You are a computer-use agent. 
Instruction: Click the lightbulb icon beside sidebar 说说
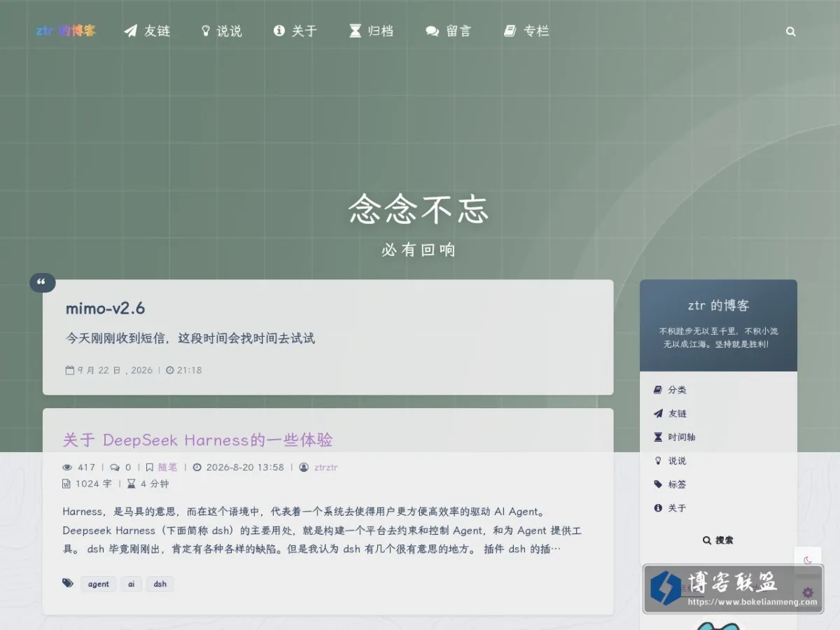tap(658, 461)
